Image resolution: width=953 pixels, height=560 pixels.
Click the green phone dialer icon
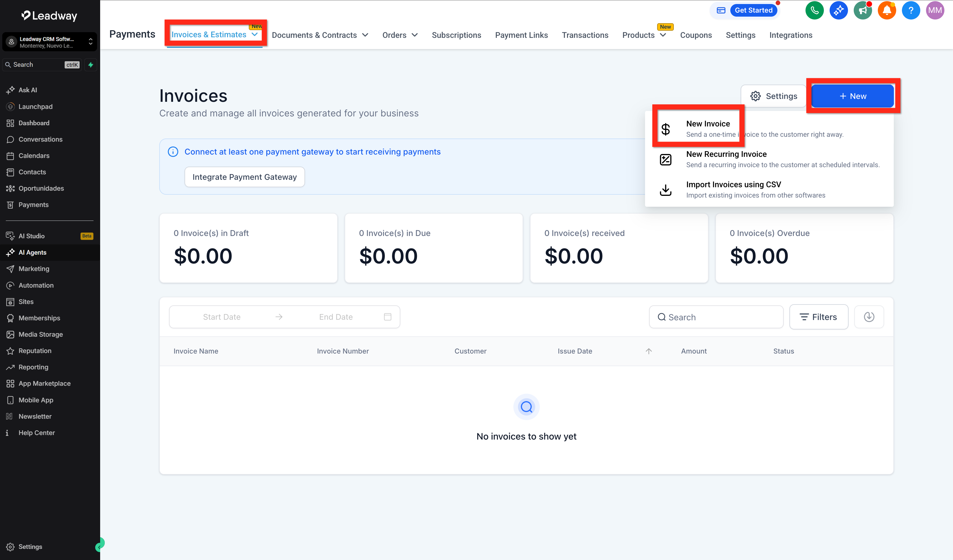[814, 10]
